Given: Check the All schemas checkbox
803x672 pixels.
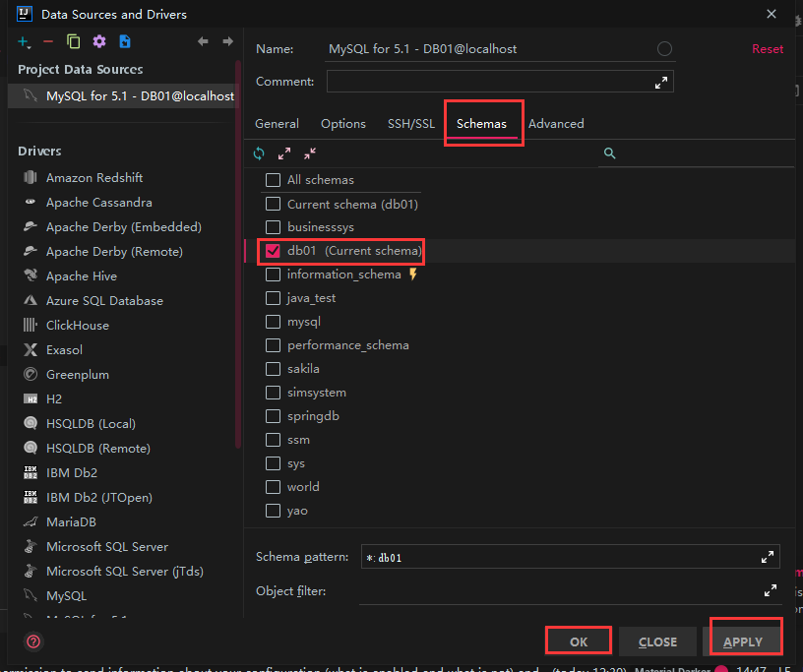Looking at the screenshot, I should [x=273, y=180].
